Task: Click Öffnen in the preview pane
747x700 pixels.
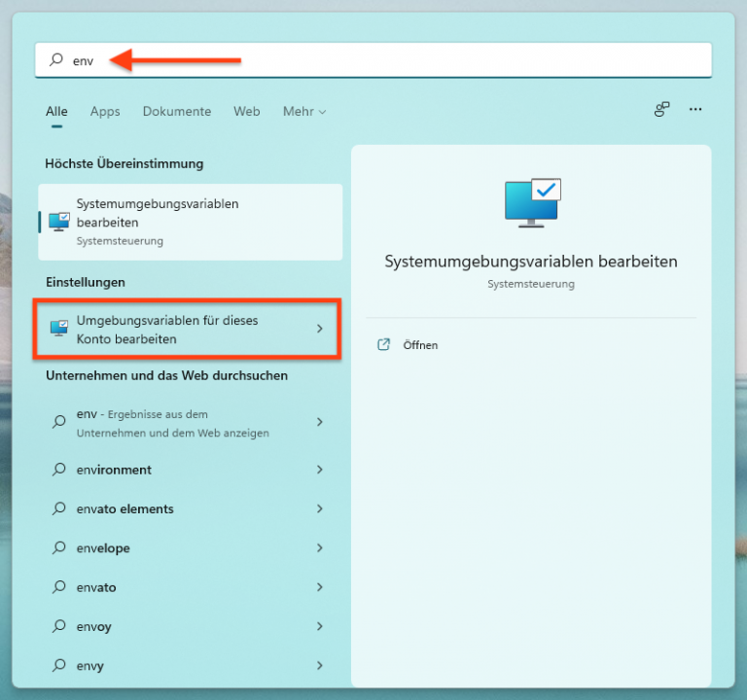Action: 420,345
